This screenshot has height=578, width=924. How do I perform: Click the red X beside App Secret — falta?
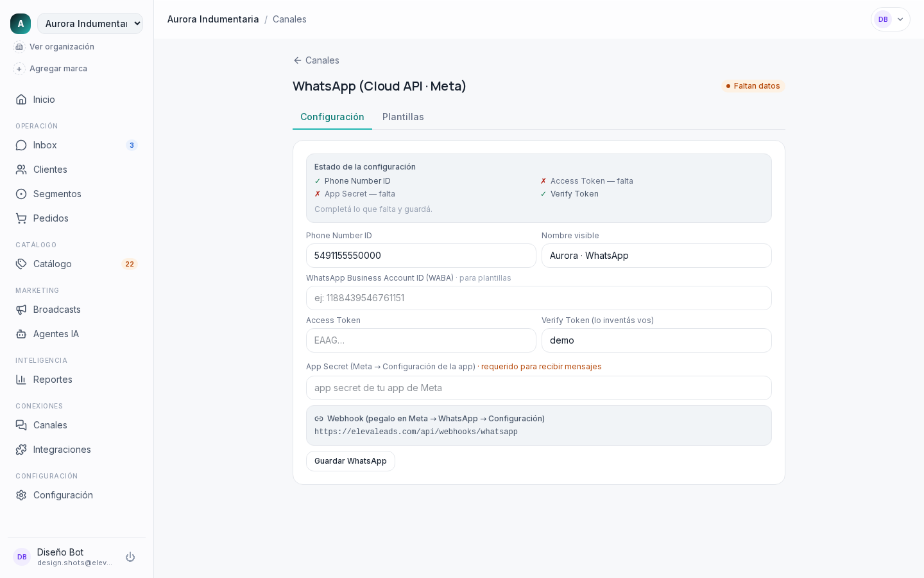(x=318, y=194)
